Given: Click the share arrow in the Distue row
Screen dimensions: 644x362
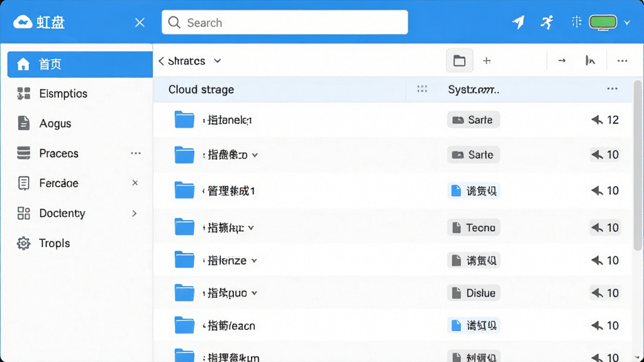Looking at the screenshot, I should coord(597,293).
